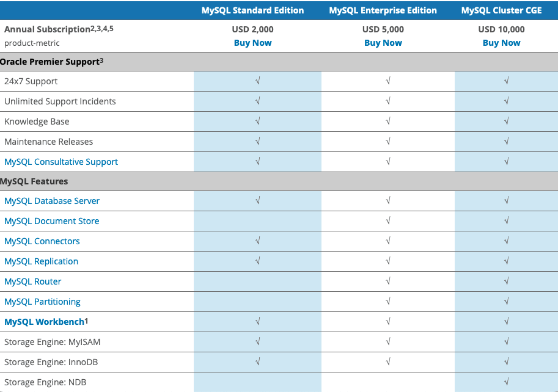Click Cluster CGE checkmark for MySQL Partitioning
This screenshot has height=392, width=558.
tap(507, 302)
